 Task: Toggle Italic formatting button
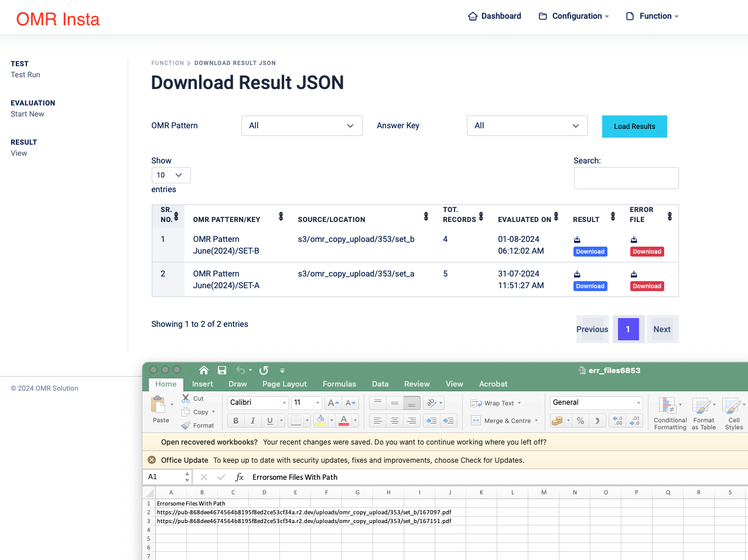click(x=252, y=421)
